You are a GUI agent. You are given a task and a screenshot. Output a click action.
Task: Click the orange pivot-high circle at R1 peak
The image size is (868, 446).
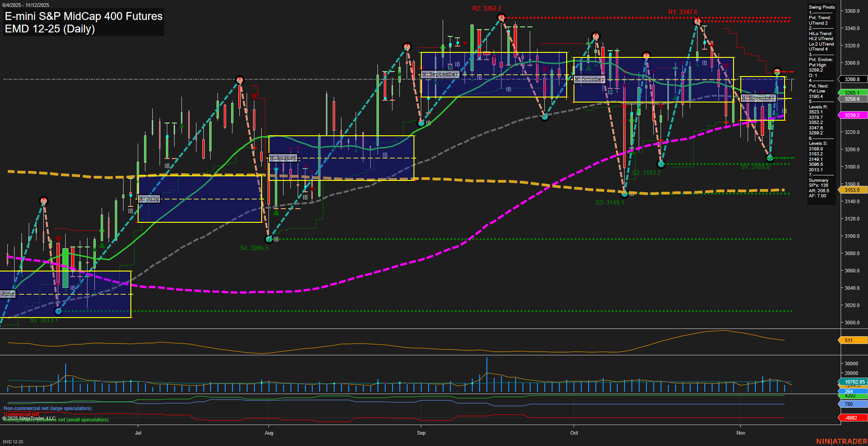(697, 21)
